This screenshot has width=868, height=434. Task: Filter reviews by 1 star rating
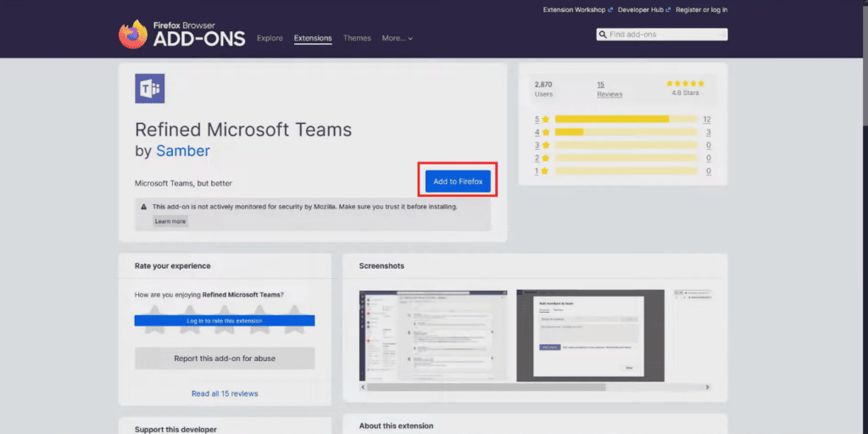pyautogui.click(x=542, y=171)
